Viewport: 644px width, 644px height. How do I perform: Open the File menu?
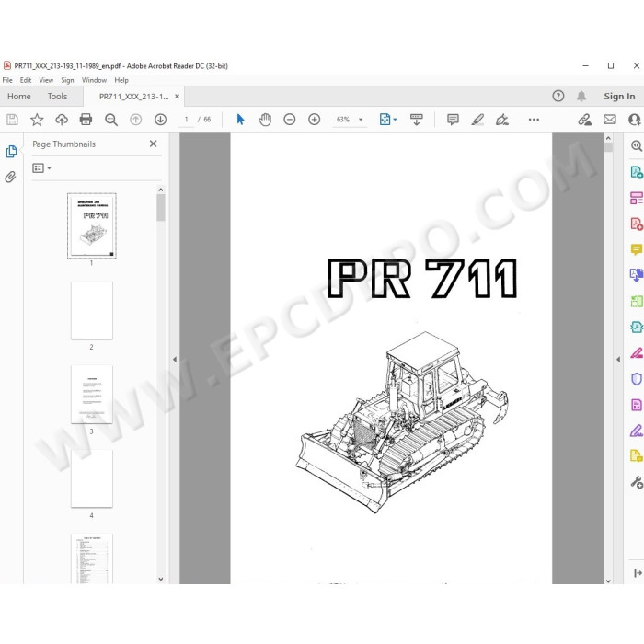[7, 80]
